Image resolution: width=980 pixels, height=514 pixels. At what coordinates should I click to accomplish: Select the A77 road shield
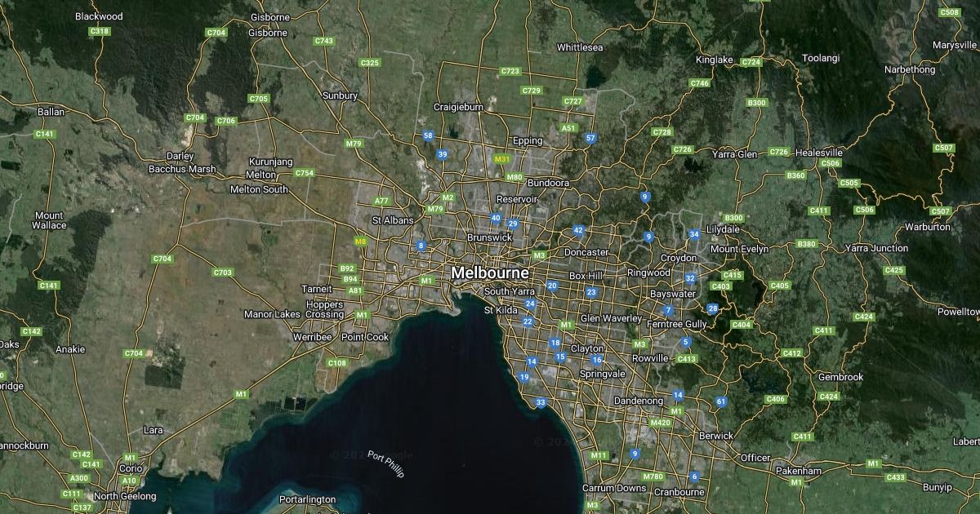tap(381, 201)
